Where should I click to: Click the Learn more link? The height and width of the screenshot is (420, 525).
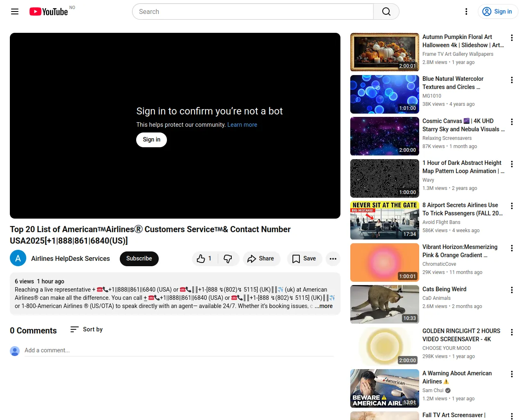coord(242,125)
